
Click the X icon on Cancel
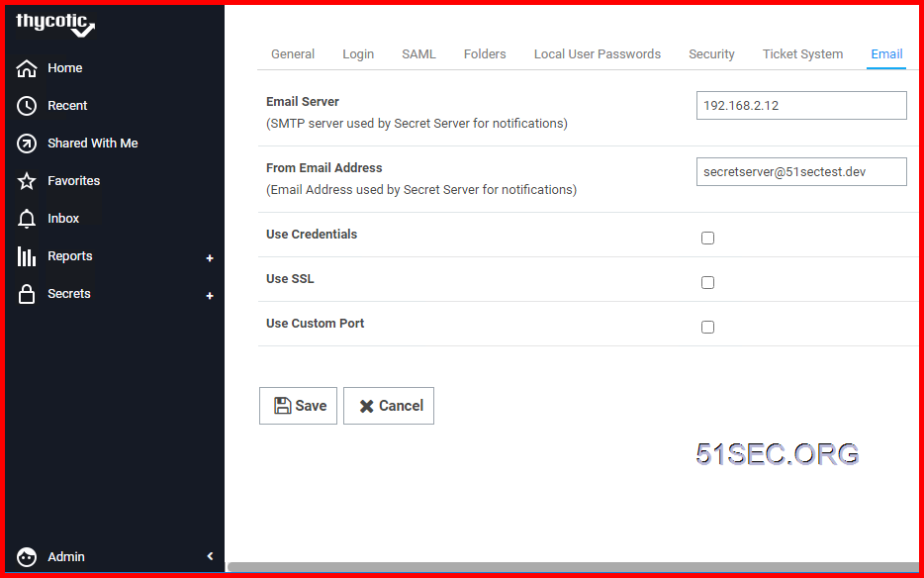click(x=367, y=407)
